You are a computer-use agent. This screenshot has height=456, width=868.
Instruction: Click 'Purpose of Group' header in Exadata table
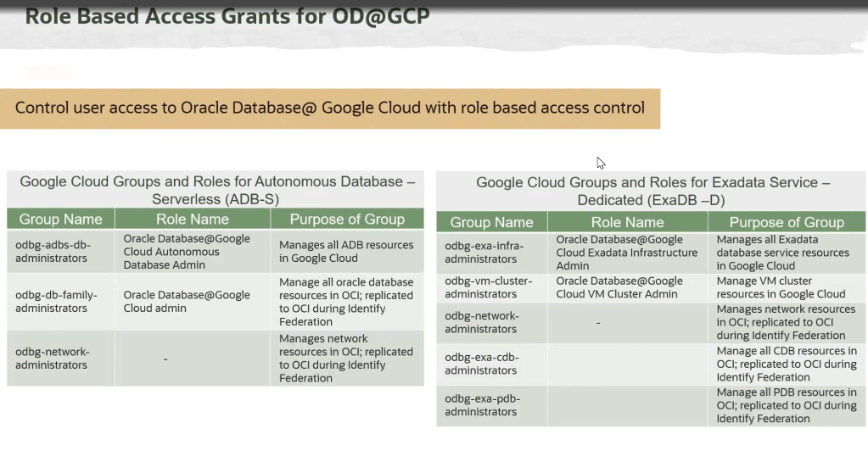coord(787,222)
